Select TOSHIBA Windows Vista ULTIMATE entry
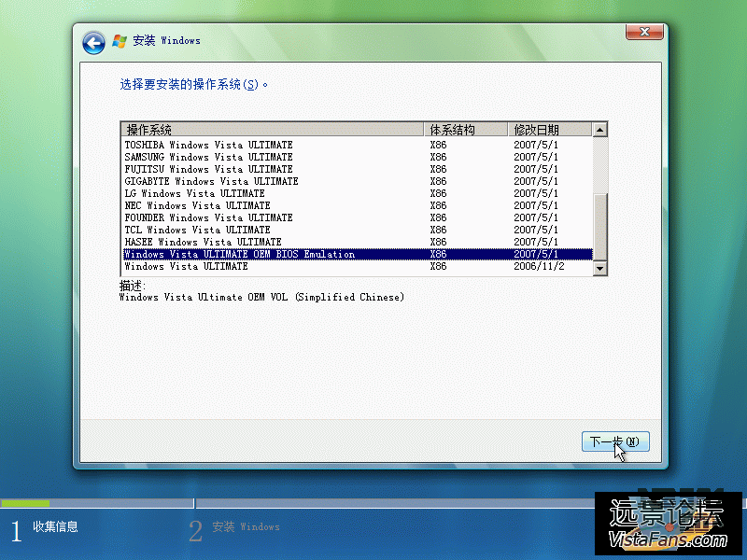The image size is (747, 560). click(x=209, y=145)
